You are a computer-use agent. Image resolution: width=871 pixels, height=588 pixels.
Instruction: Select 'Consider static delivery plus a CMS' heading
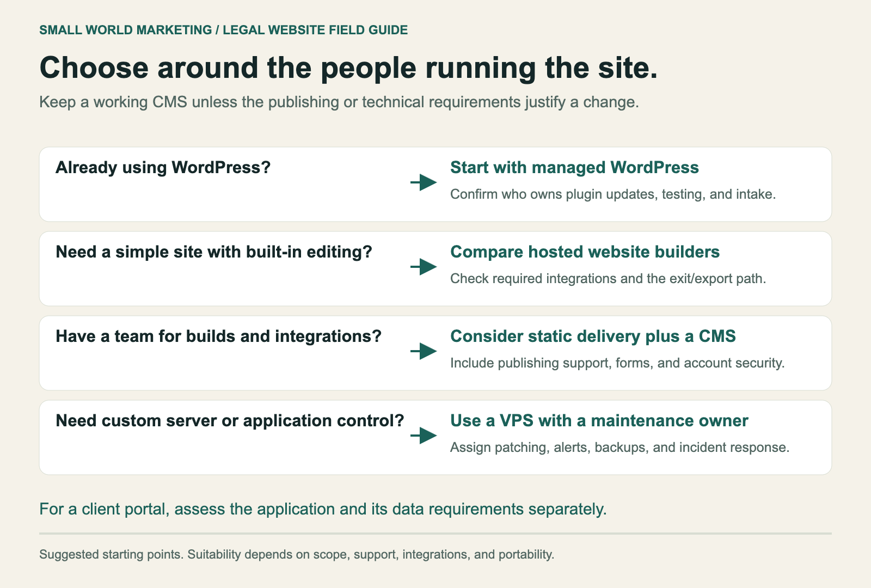pos(593,336)
